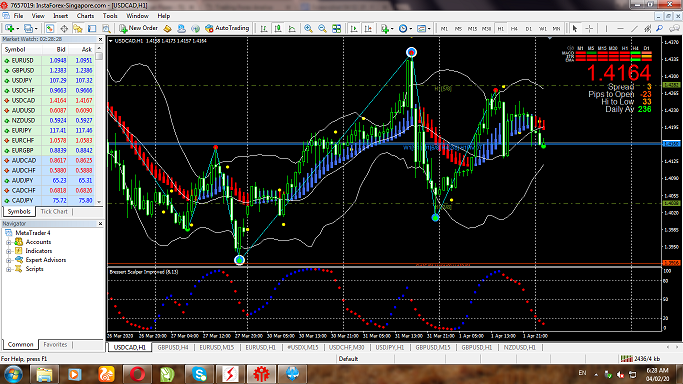Toggle the Auto Scroll chart icon
The image size is (683, 384).
point(354,28)
